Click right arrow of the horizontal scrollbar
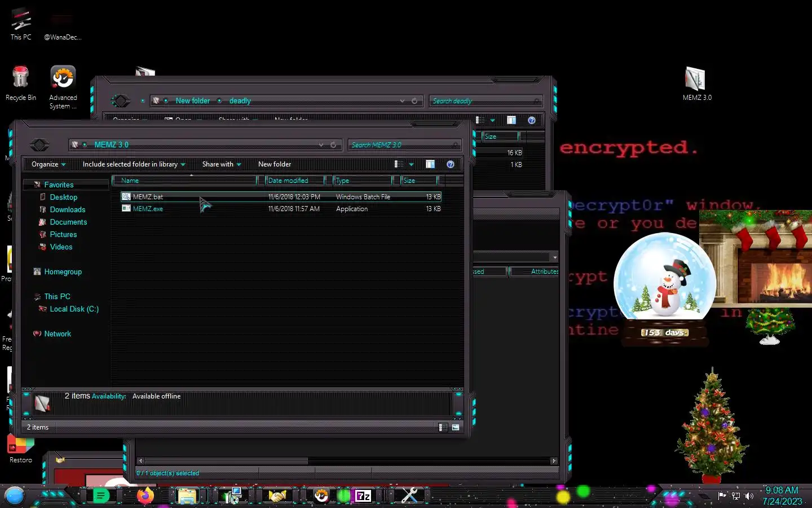The image size is (812, 508). click(554, 461)
